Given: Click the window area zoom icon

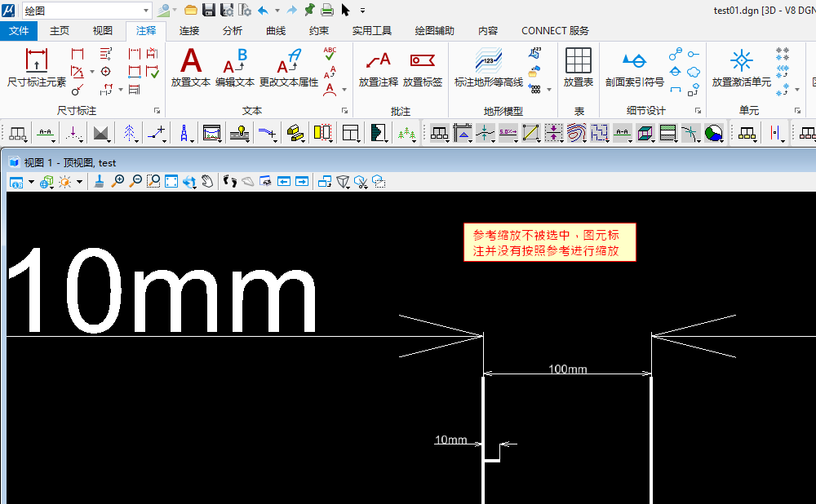Looking at the screenshot, I should (x=153, y=181).
